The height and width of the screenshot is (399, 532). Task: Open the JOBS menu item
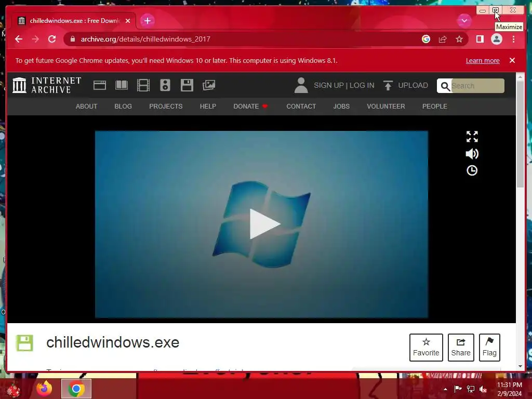click(341, 106)
